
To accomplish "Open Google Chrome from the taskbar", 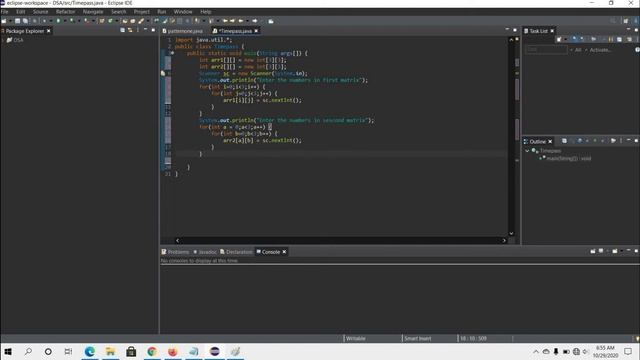I will click(x=152, y=351).
